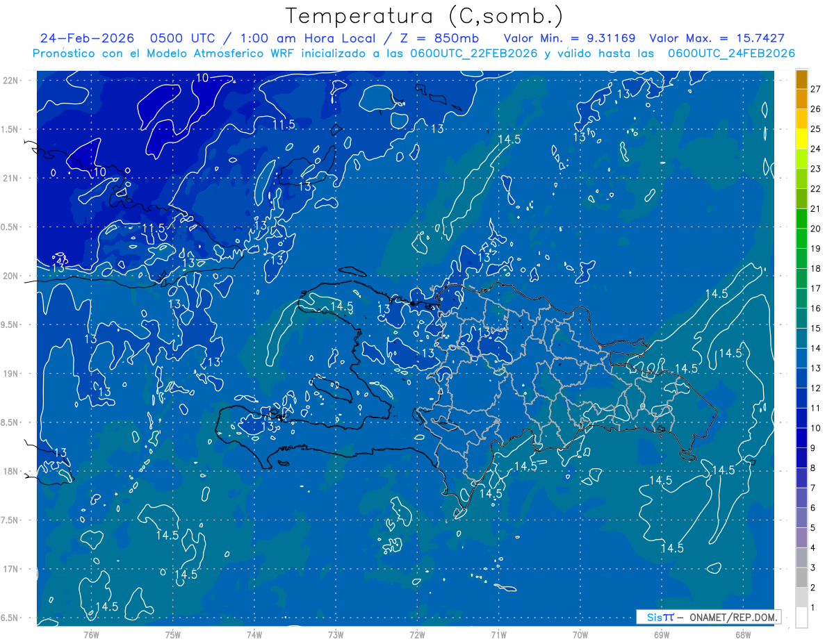
Task: Click the 19N latitude axis label
Action: (x=10, y=374)
